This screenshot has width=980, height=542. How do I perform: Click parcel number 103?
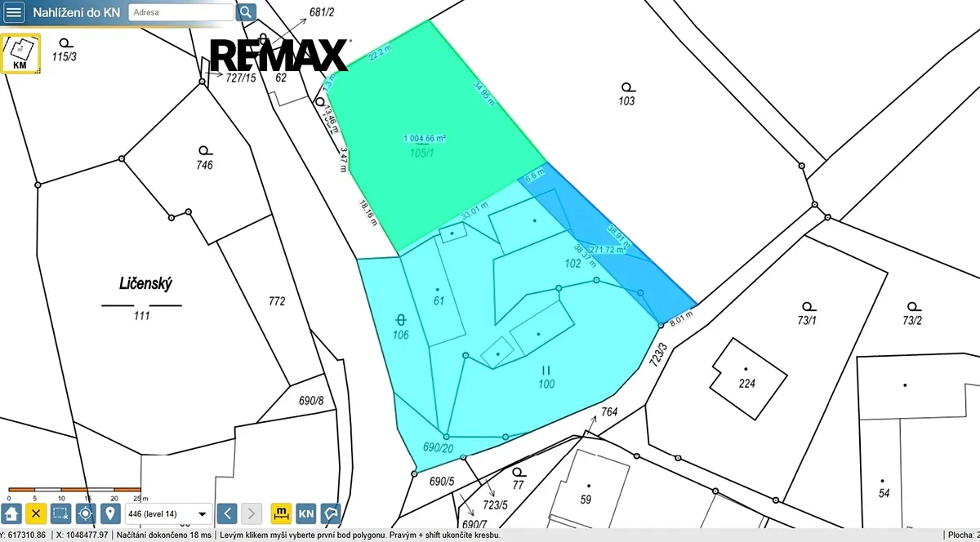pos(626,101)
